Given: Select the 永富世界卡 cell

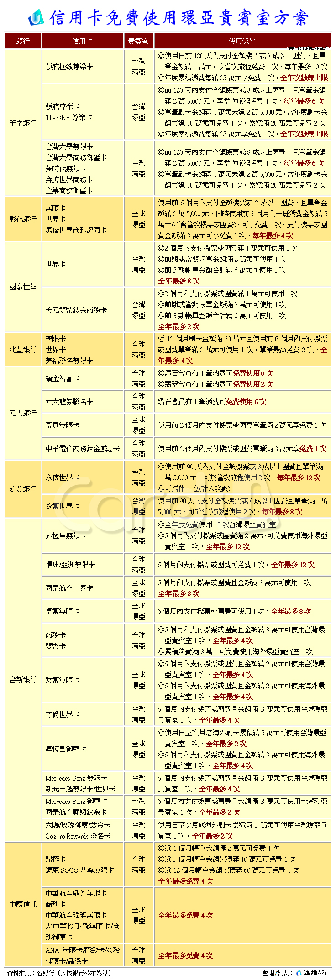Looking at the screenshot, I should click(83, 506).
